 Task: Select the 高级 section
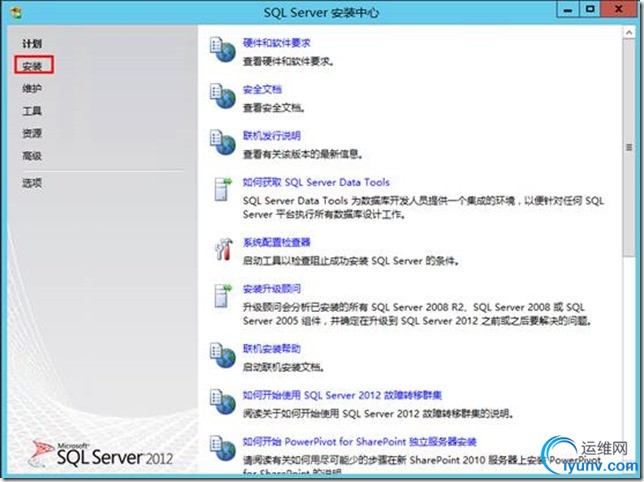(32, 156)
